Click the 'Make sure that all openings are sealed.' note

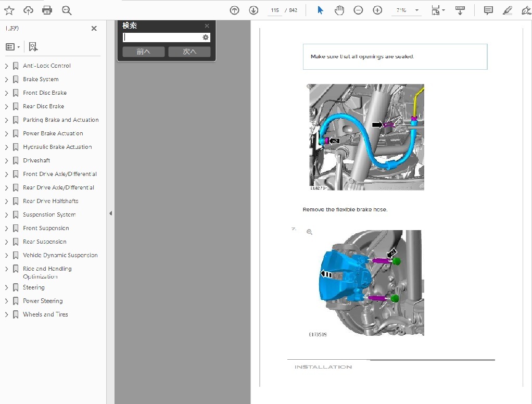point(362,57)
